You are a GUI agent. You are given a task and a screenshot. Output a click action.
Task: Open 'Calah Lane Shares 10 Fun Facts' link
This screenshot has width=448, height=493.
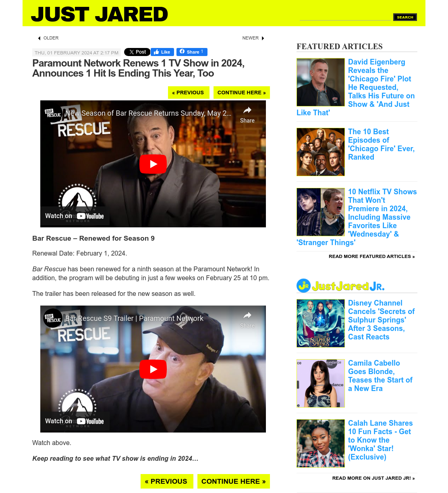click(380, 440)
